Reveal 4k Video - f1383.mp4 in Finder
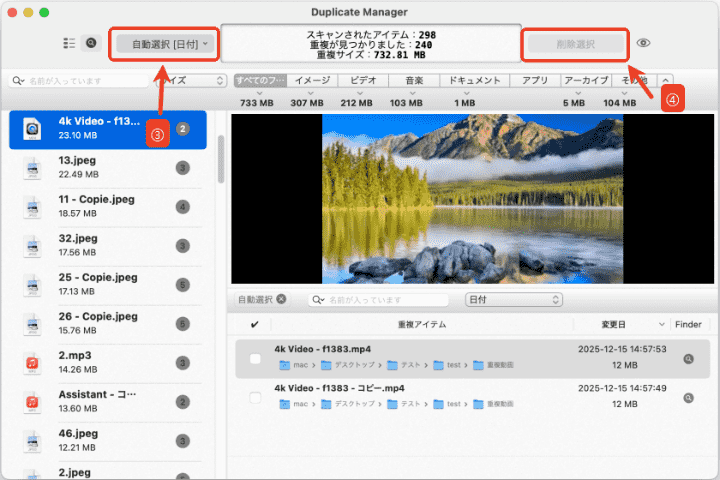 [688, 358]
